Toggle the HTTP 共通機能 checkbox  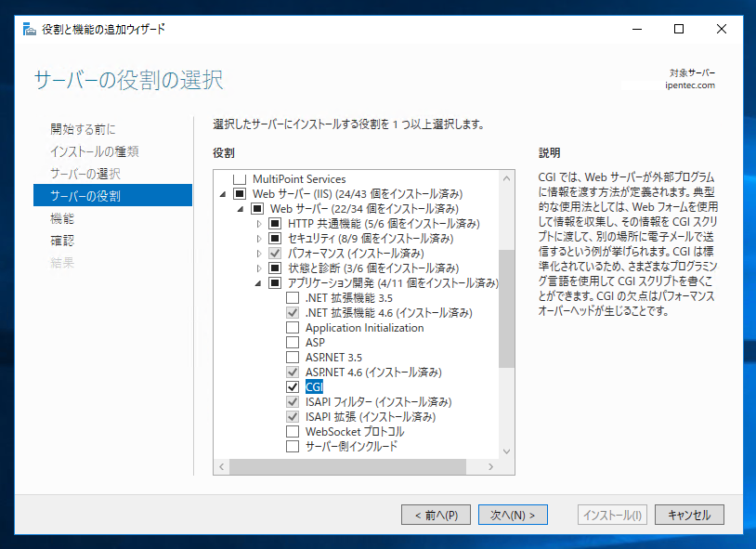point(275,223)
